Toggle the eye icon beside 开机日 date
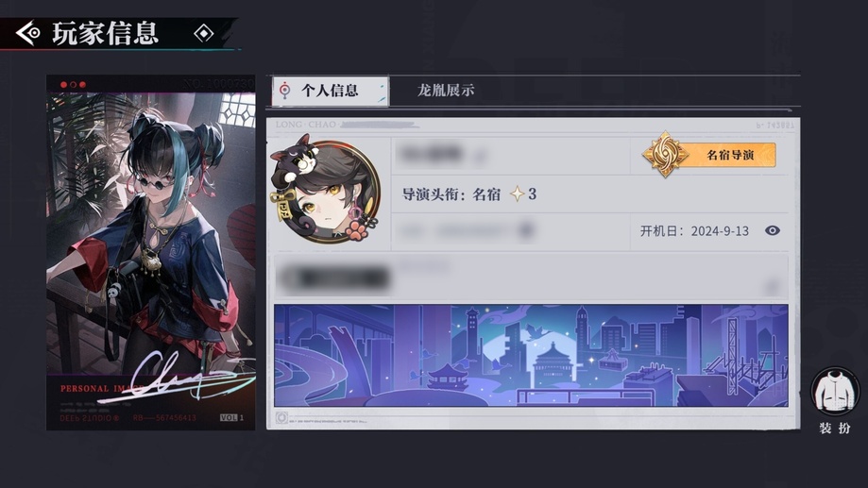The height and width of the screenshot is (488, 868). tap(773, 230)
